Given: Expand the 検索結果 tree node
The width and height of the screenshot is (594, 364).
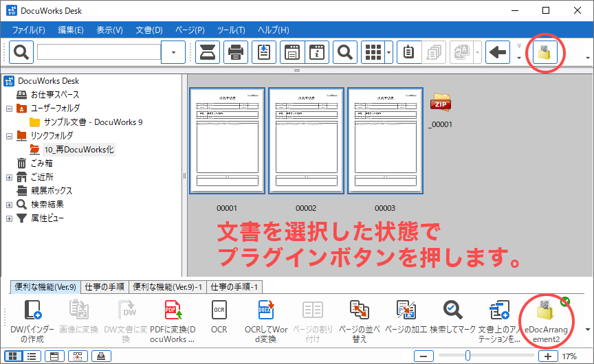Looking at the screenshot, I should click(x=10, y=205).
